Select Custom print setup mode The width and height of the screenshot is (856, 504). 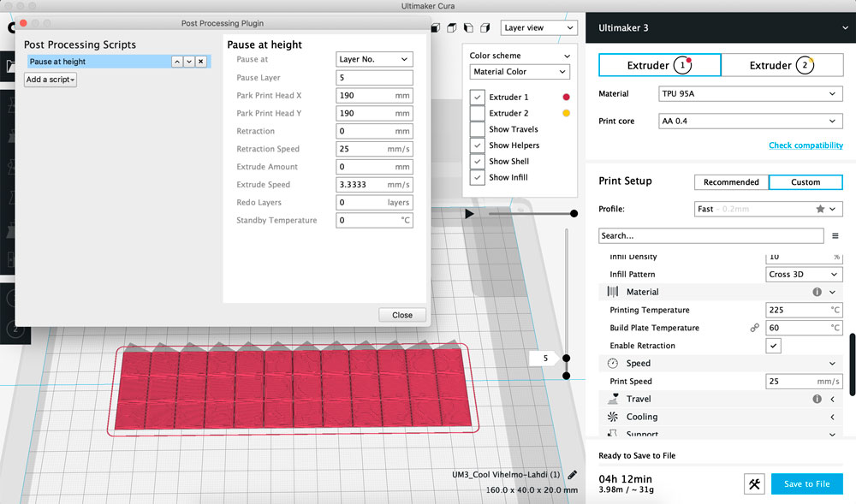pos(805,182)
